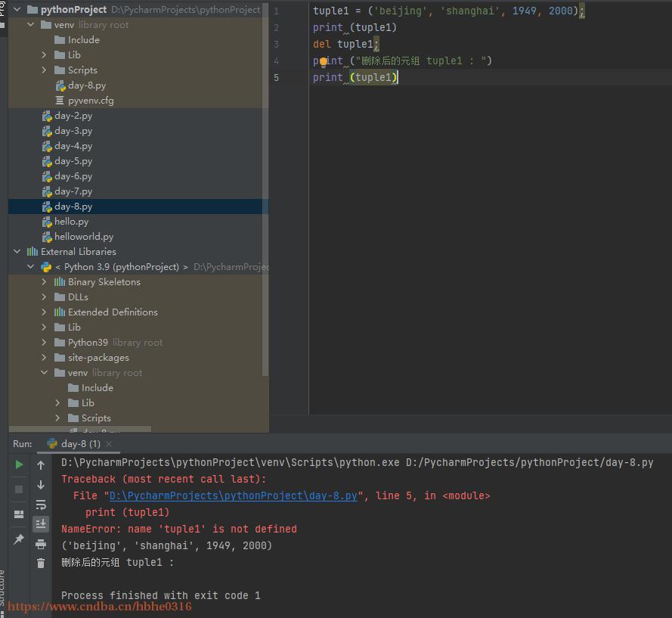Viewport: 672px width, 618px height.
Task: Click the day-3.py Python file icon
Action: (x=47, y=131)
